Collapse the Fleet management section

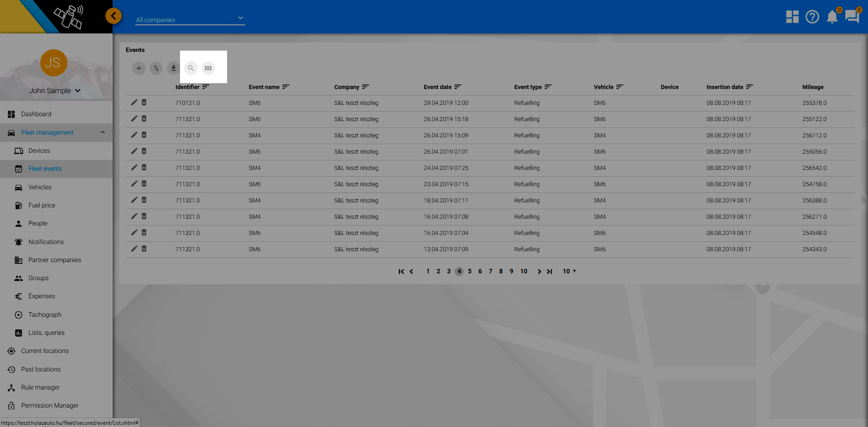click(x=103, y=132)
